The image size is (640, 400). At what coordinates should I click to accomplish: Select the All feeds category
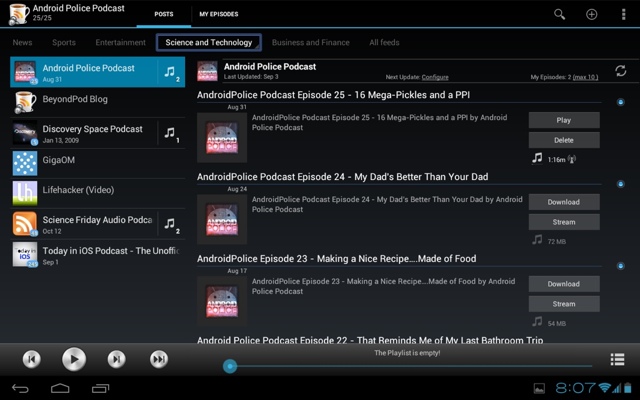[x=384, y=42]
